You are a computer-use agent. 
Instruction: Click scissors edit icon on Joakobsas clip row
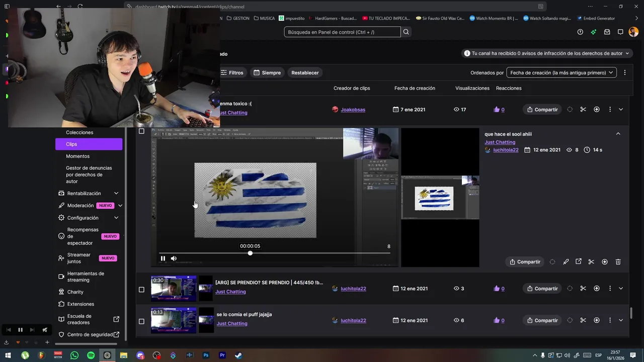click(583, 110)
